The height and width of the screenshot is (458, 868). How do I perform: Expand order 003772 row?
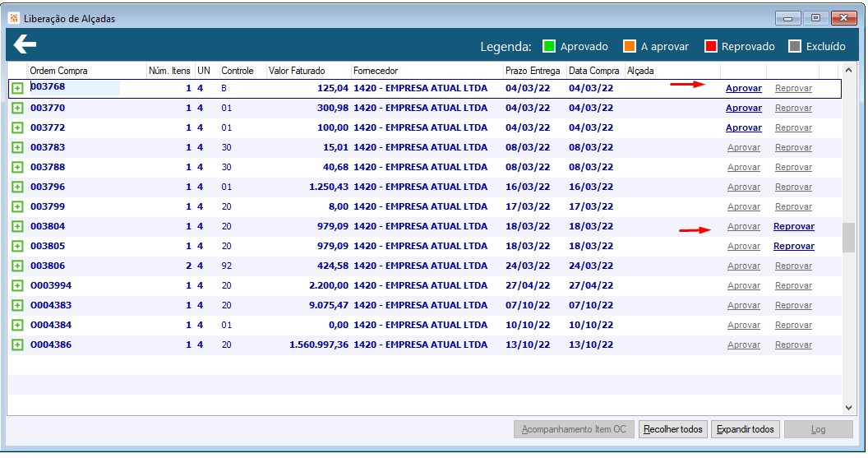[17, 128]
